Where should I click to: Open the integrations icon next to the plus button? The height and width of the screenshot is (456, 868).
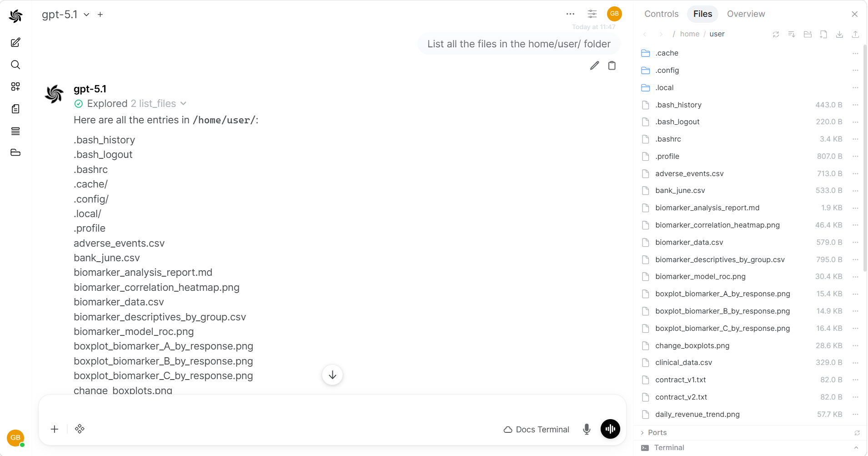(x=80, y=429)
